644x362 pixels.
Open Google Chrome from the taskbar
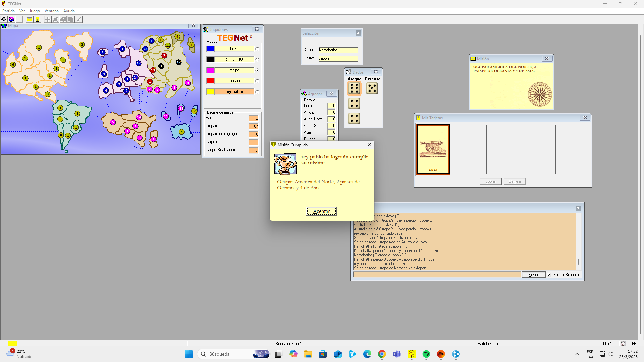point(382,354)
